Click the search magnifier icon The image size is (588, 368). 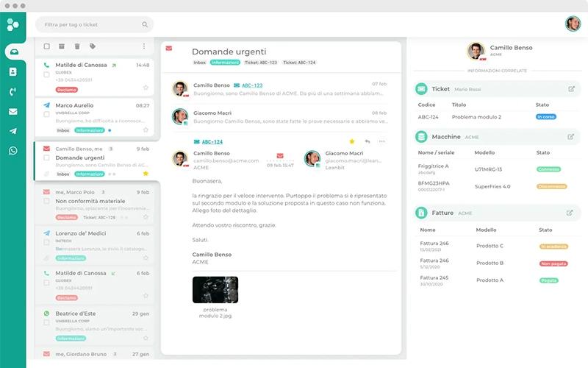145,24
